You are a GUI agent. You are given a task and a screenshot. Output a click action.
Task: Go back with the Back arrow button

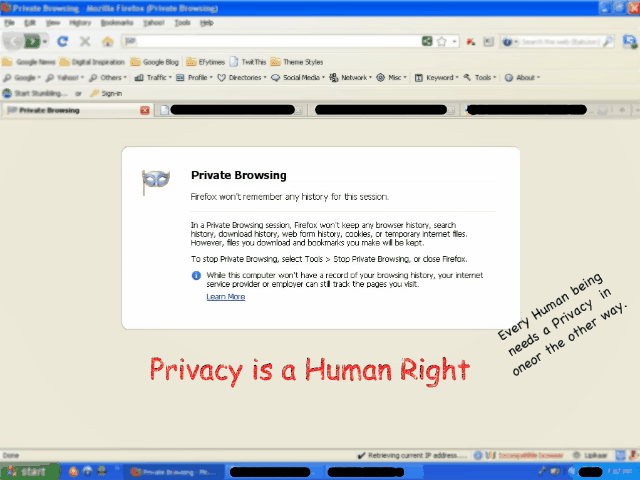click(13, 41)
